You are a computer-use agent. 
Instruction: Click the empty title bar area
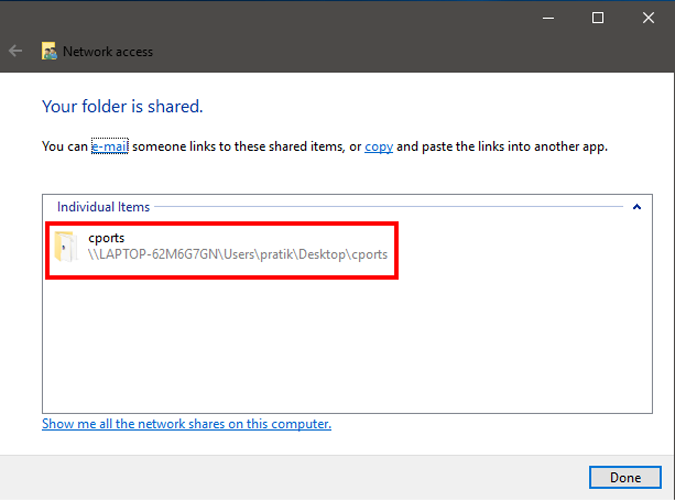pos(300,18)
